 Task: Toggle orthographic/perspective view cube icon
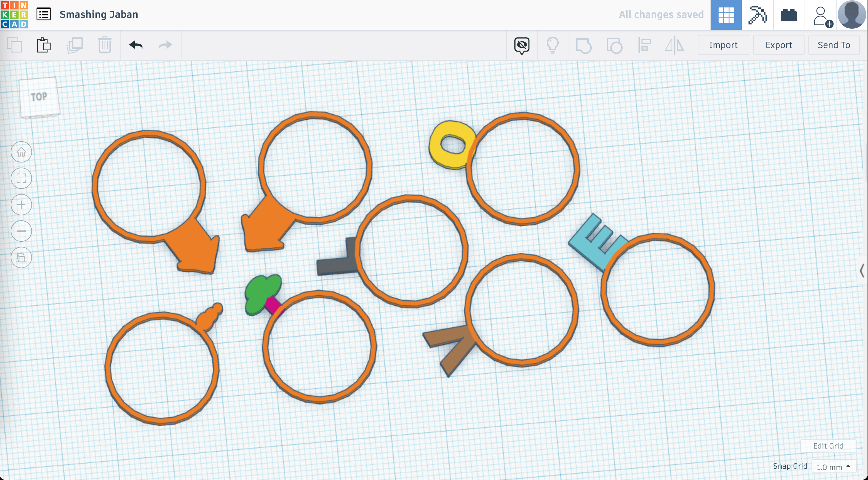click(x=21, y=258)
